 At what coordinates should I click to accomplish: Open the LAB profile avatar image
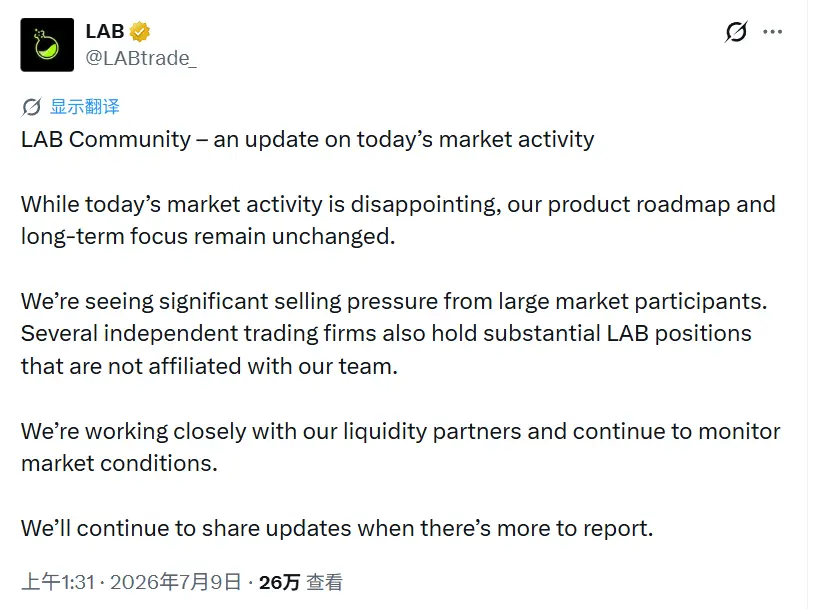pos(47,45)
